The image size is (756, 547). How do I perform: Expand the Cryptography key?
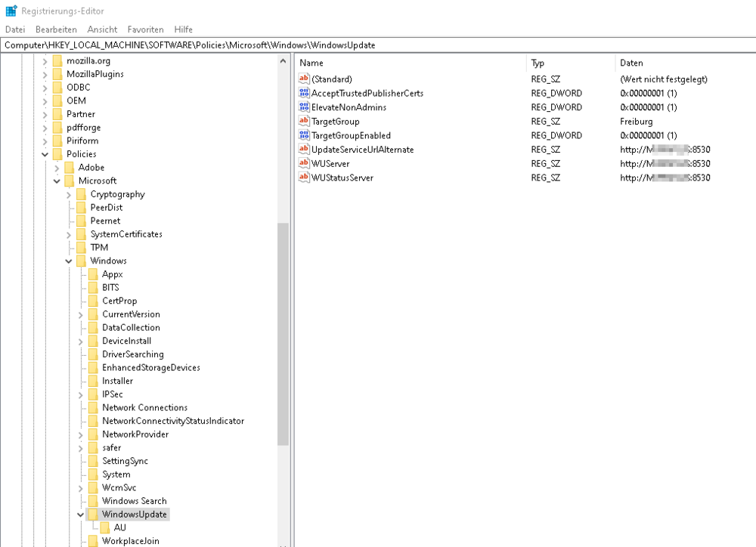point(69,194)
